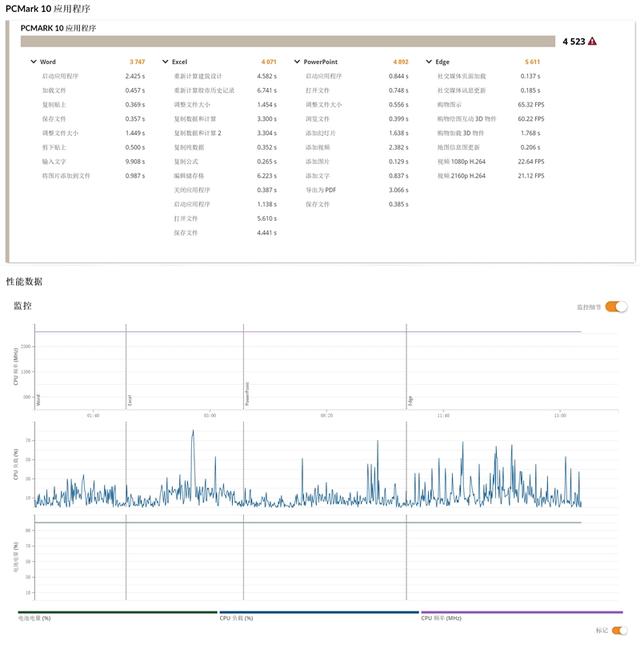Click the Excel marker in the frequency chart

129,400
